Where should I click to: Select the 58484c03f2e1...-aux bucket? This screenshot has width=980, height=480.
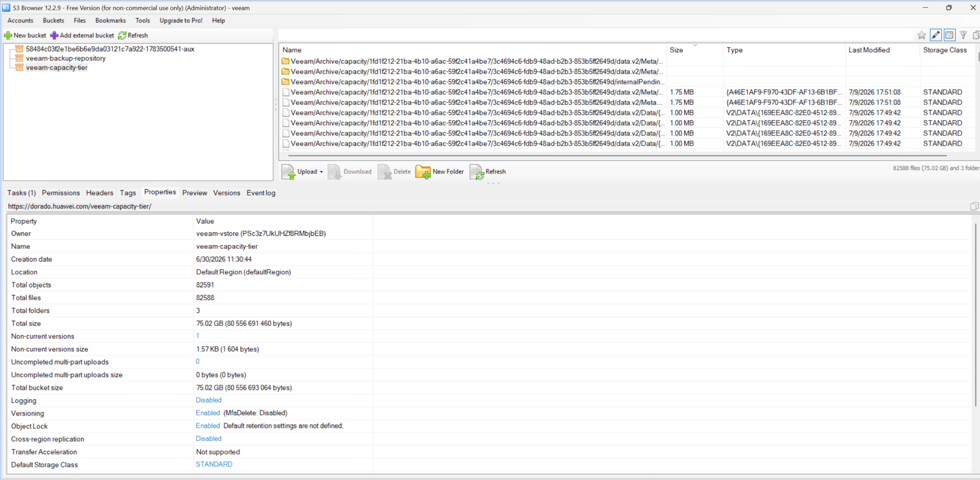click(110, 49)
